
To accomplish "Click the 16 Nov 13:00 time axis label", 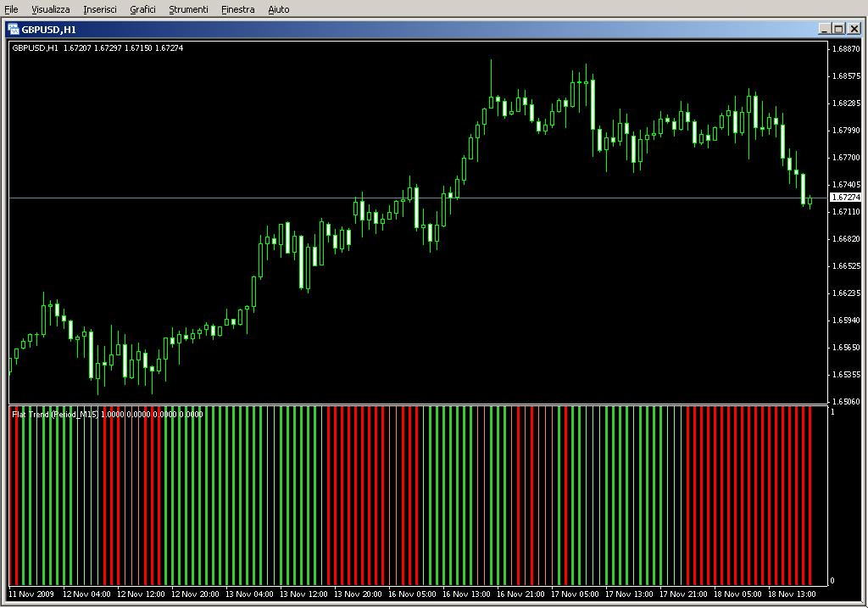I will pos(467,594).
